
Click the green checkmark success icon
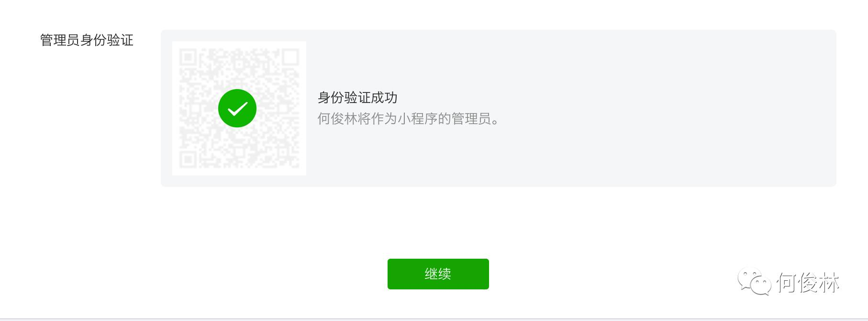(x=237, y=108)
